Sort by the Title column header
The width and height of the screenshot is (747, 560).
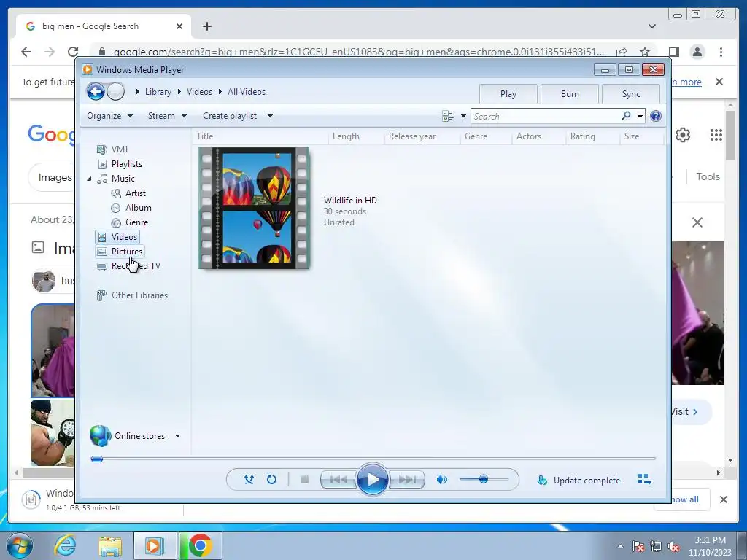(x=260, y=136)
